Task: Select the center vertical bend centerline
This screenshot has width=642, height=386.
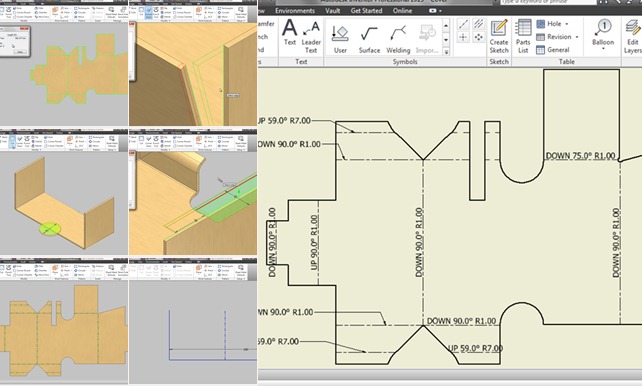Action: (x=423, y=242)
